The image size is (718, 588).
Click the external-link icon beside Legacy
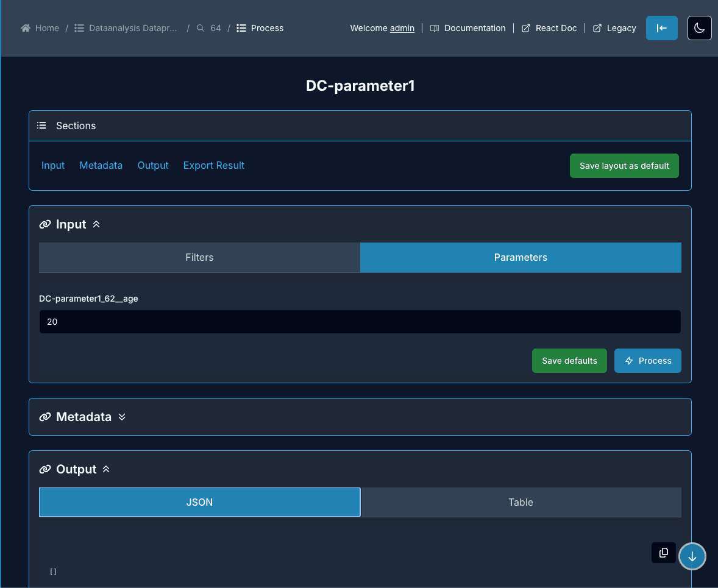pos(597,28)
